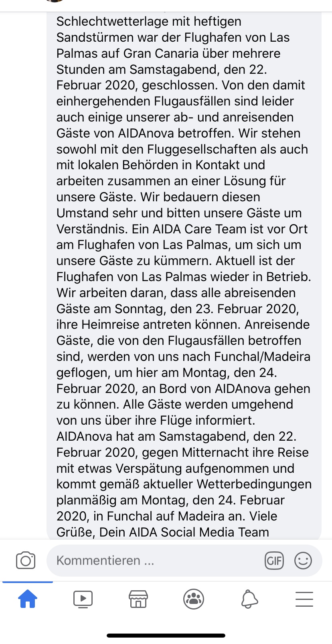Select the 'Schlechtwetterlage mit heftigen' line
Viewport: 332px width, 644px height.
click(149, 21)
